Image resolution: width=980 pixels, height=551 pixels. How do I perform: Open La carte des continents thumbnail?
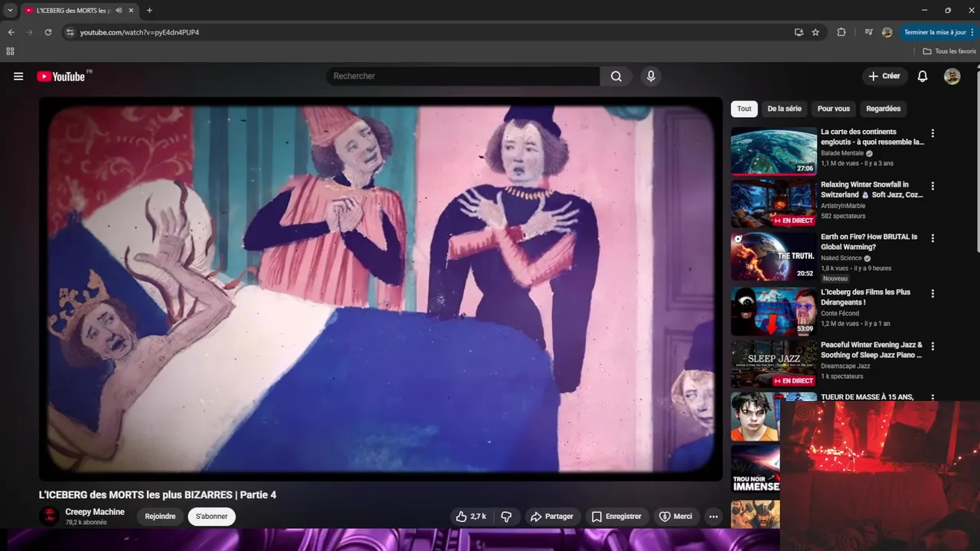click(773, 151)
